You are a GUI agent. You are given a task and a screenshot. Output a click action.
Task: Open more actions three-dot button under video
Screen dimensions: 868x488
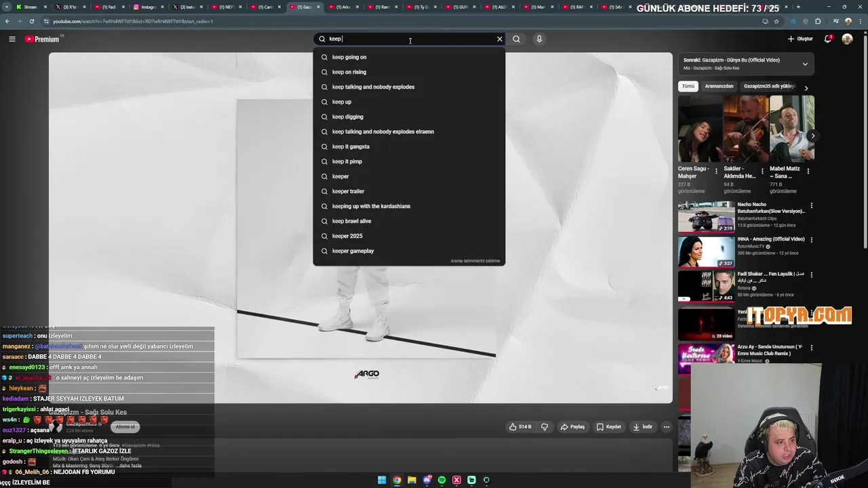tap(667, 427)
